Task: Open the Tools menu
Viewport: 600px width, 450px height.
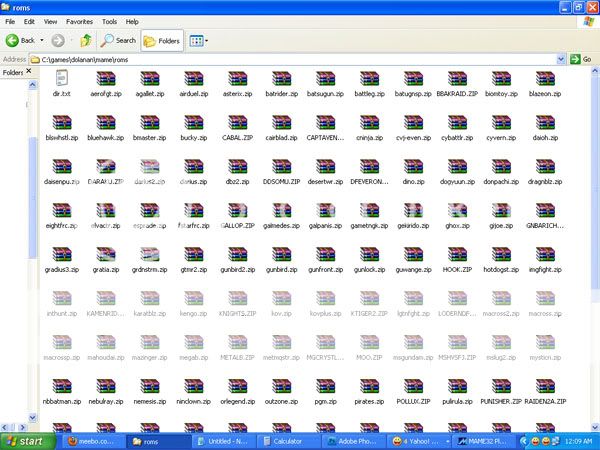Action: pyautogui.click(x=109, y=21)
